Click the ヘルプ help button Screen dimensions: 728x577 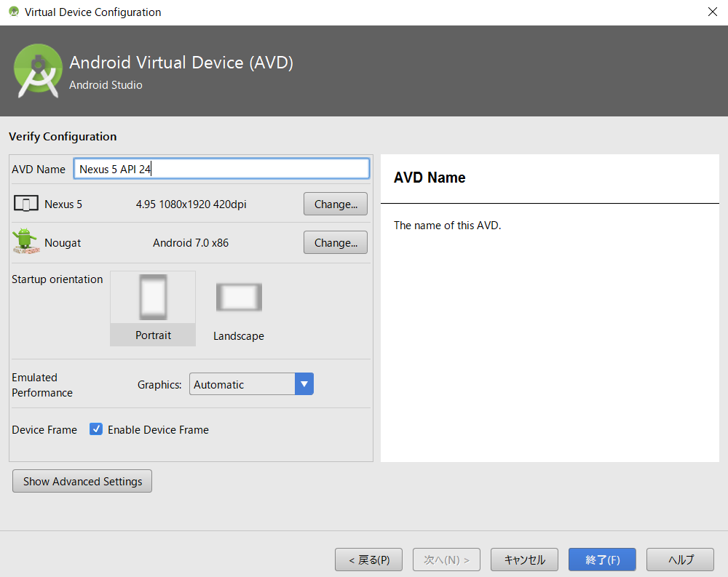click(x=680, y=560)
